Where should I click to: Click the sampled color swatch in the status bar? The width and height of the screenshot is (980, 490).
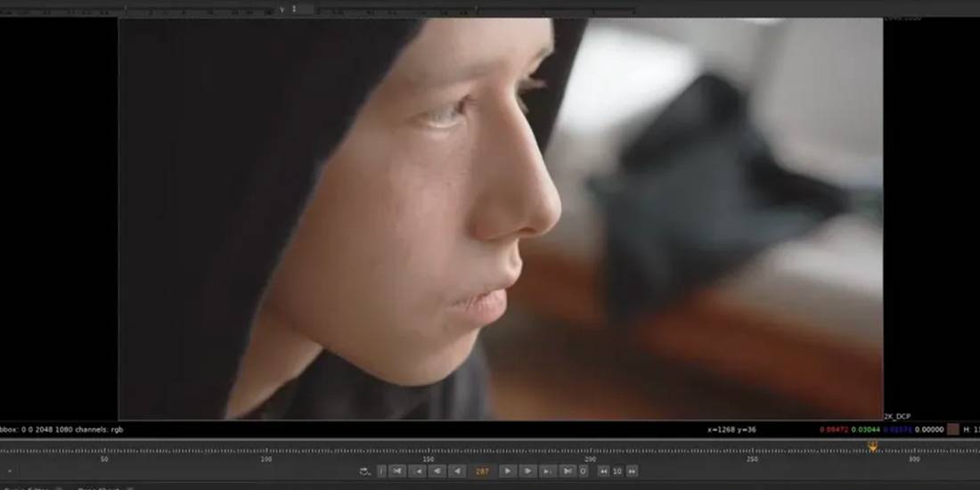[x=953, y=429]
